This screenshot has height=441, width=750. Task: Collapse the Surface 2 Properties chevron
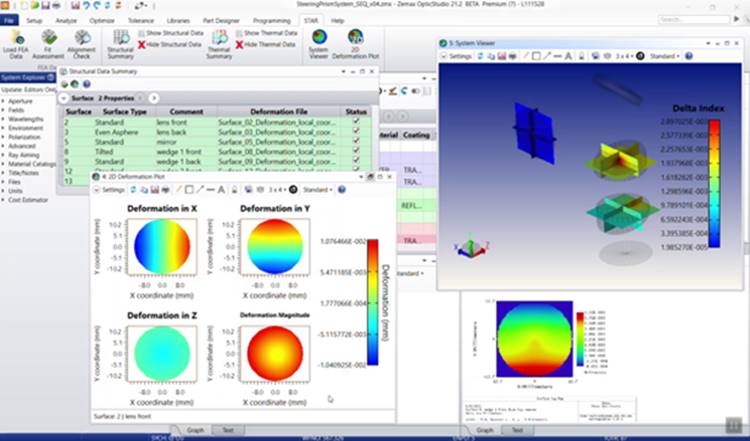tap(64, 98)
